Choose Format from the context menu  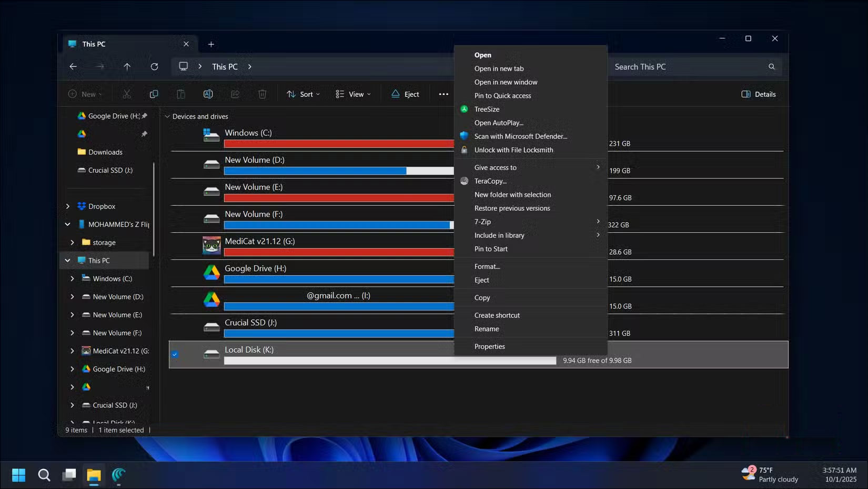[x=487, y=266]
